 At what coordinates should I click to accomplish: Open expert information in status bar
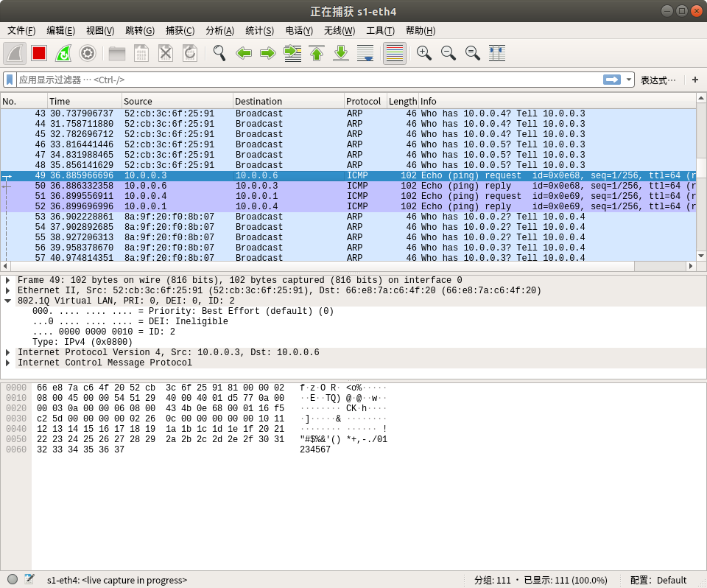(x=13, y=580)
